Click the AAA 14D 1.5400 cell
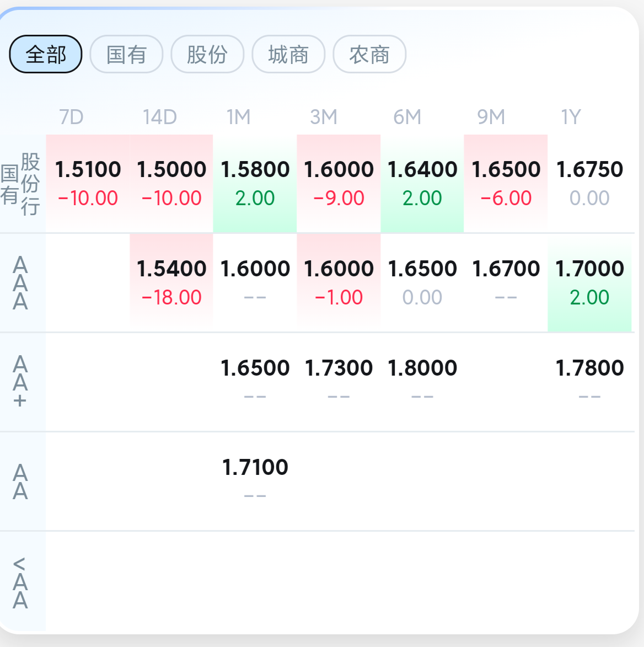The height and width of the screenshot is (647, 644). (x=171, y=282)
